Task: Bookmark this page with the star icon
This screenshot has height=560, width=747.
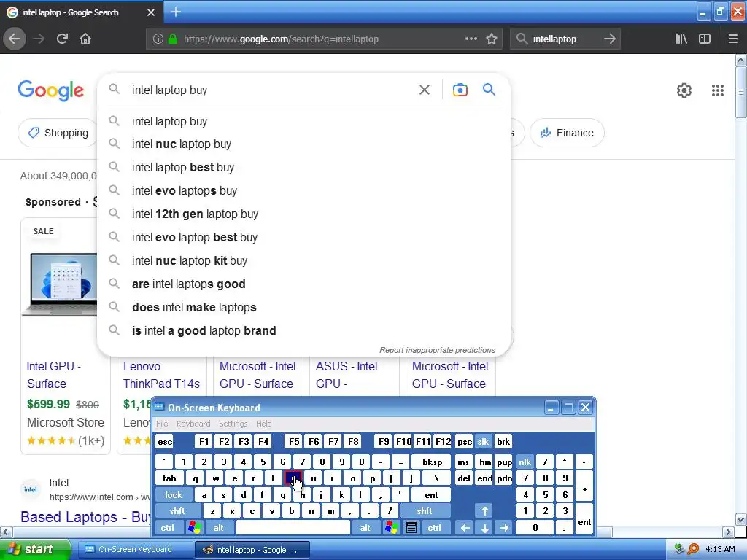Action: [x=492, y=39]
